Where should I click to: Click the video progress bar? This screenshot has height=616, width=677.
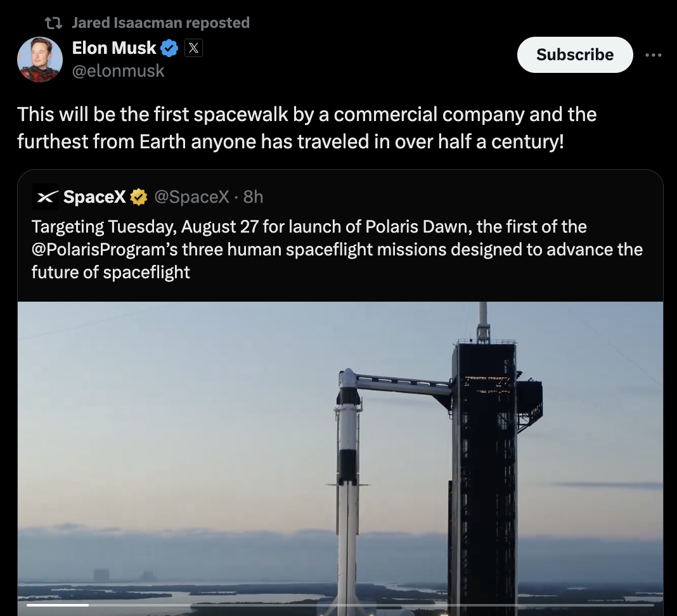(340, 605)
